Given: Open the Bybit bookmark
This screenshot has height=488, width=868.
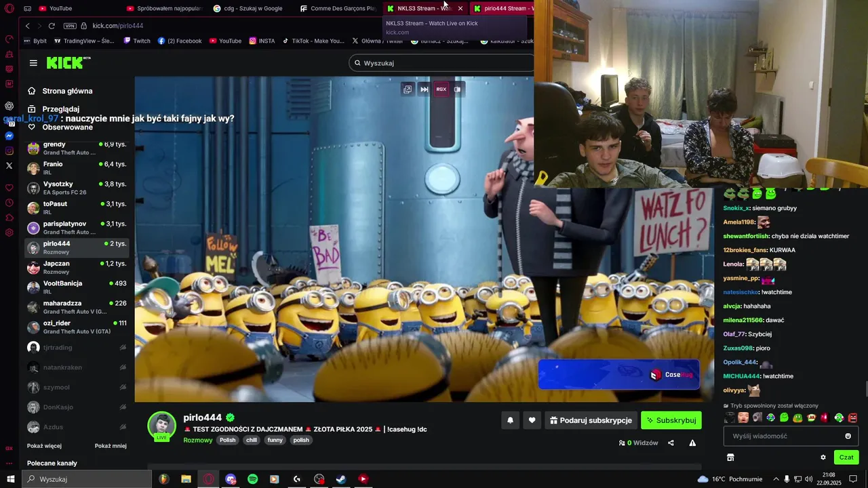Looking at the screenshot, I should pyautogui.click(x=34, y=41).
